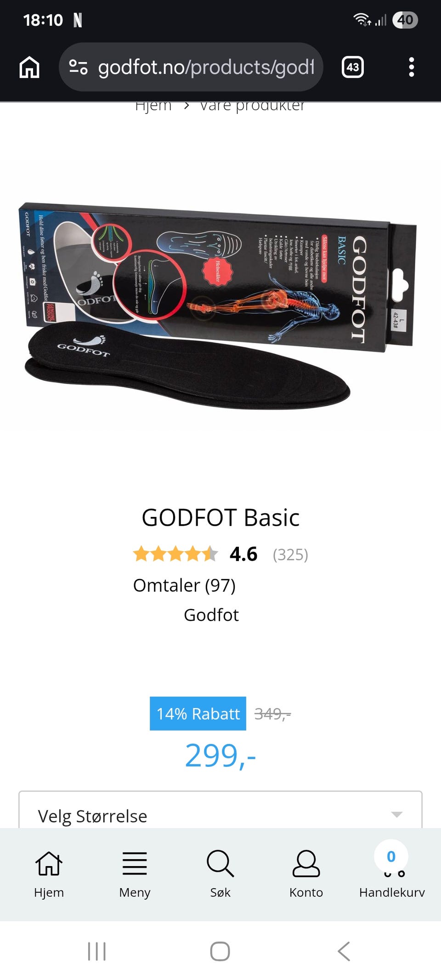Click the dropdown arrow for size selection
441x980 pixels.
396,814
